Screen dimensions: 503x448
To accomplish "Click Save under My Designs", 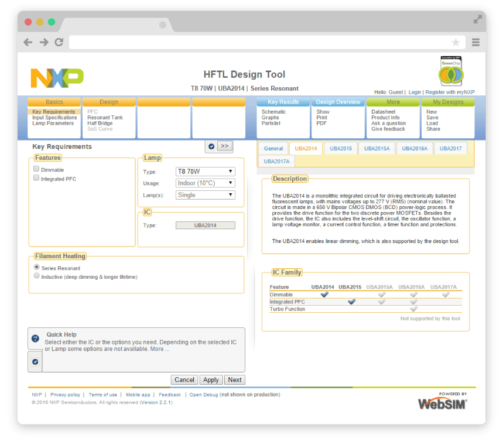I will coord(432,118).
